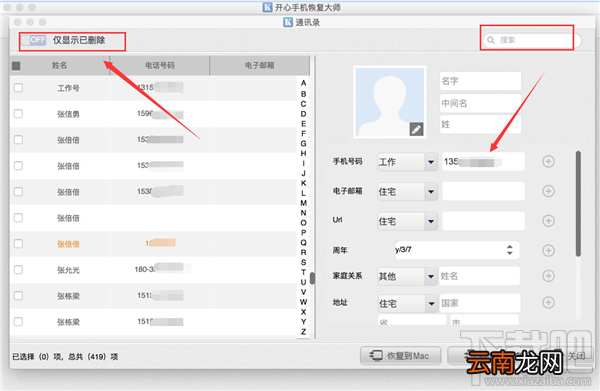Check the box for contact 张允光
This screenshot has height=391, width=600.
coord(18,270)
